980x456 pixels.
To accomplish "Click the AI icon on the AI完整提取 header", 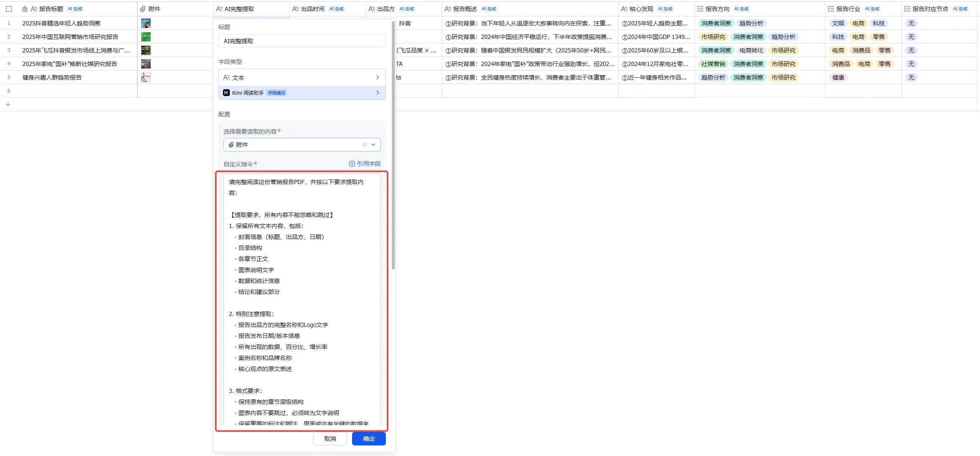I will tap(220, 8).
